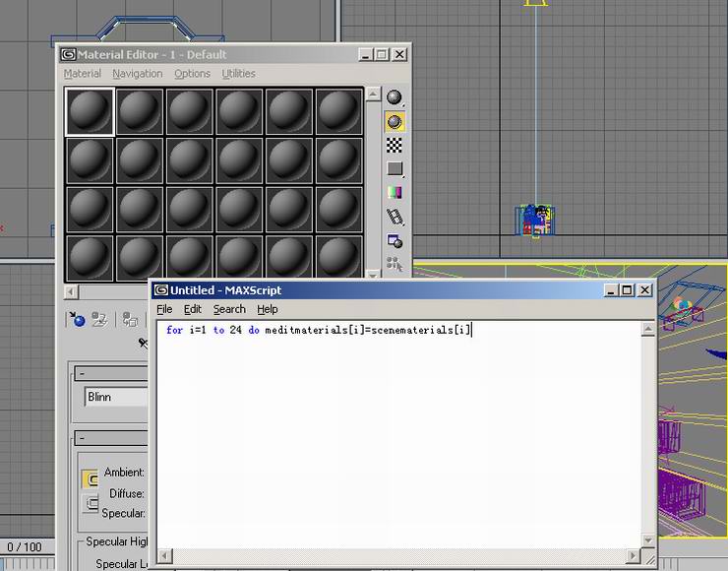This screenshot has height=571, width=728.
Task: Click 'meditmaterials[i]=scenematerials[i]' in the script
Action: point(368,330)
